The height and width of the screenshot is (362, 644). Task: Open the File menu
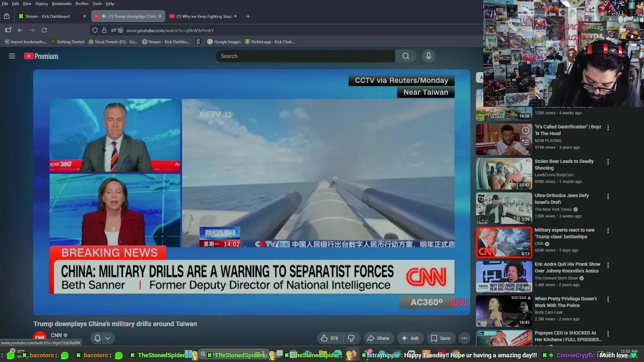tap(5, 4)
